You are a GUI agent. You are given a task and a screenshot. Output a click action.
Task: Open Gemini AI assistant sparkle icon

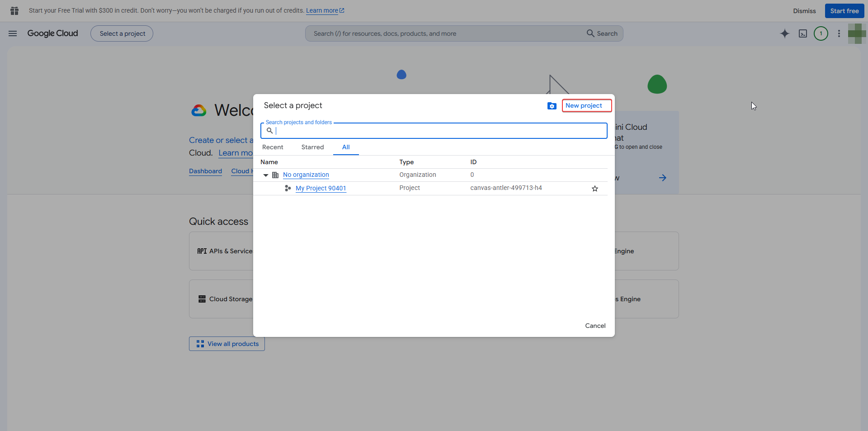[785, 33]
